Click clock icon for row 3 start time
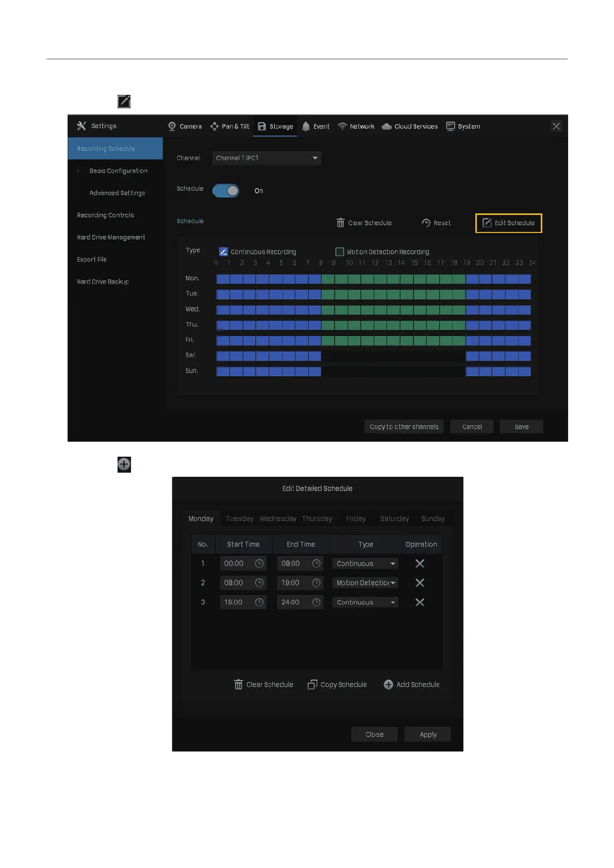This screenshot has height=868, width=614. point(259,602)
